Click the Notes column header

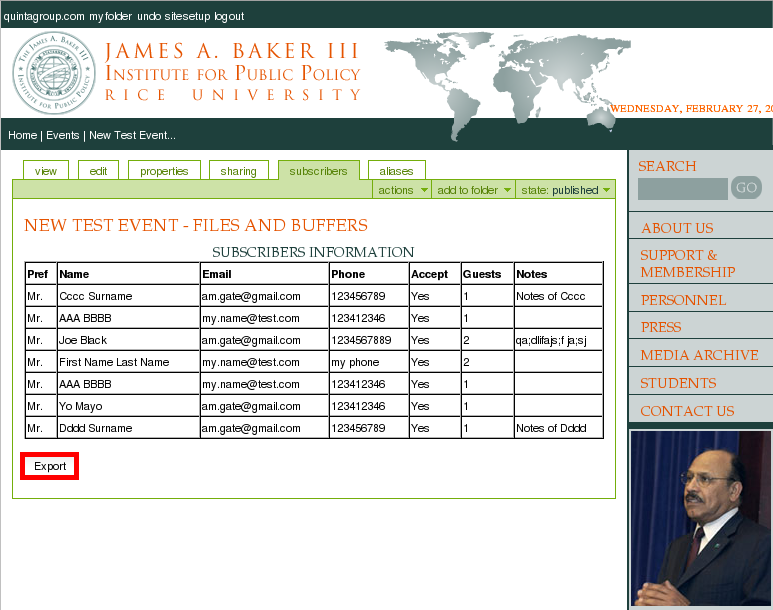click(558, 274)
